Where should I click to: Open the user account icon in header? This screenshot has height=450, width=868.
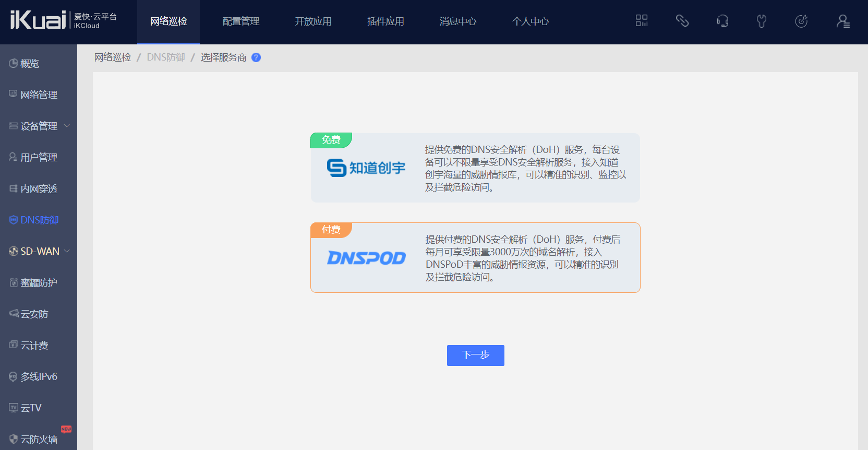pyautogui.click(x=843, y=21)
